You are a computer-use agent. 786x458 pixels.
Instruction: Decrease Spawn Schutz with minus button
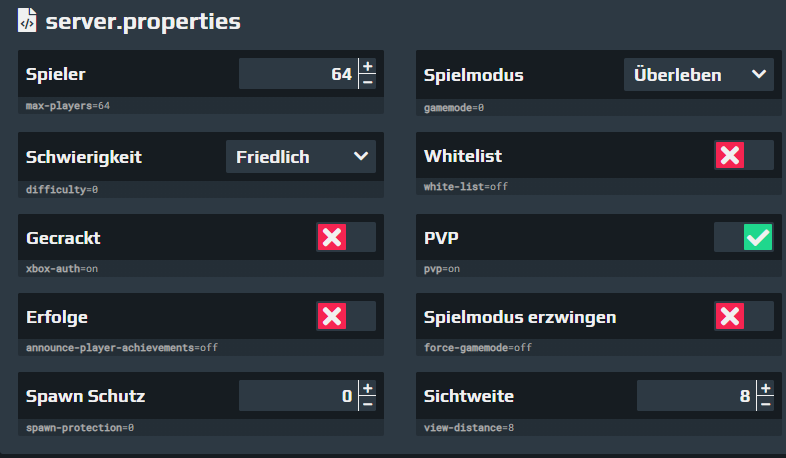[x=367, y=403]
